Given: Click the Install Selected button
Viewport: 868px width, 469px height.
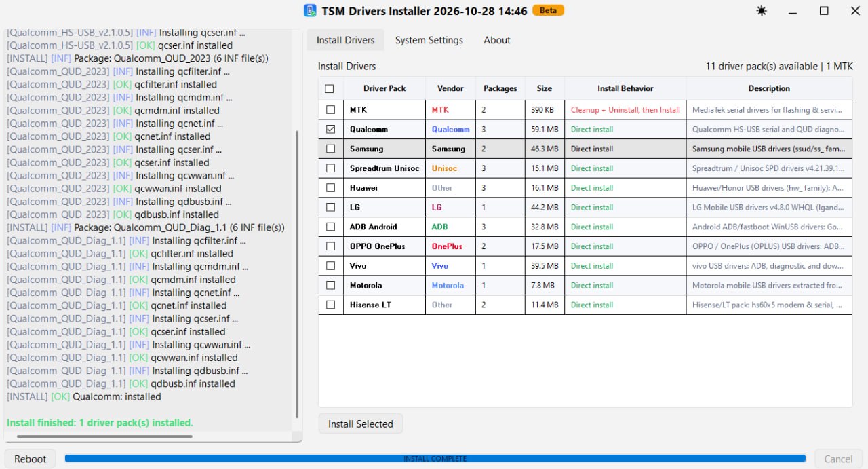Looking at the screenshot, I should (361, 424).
